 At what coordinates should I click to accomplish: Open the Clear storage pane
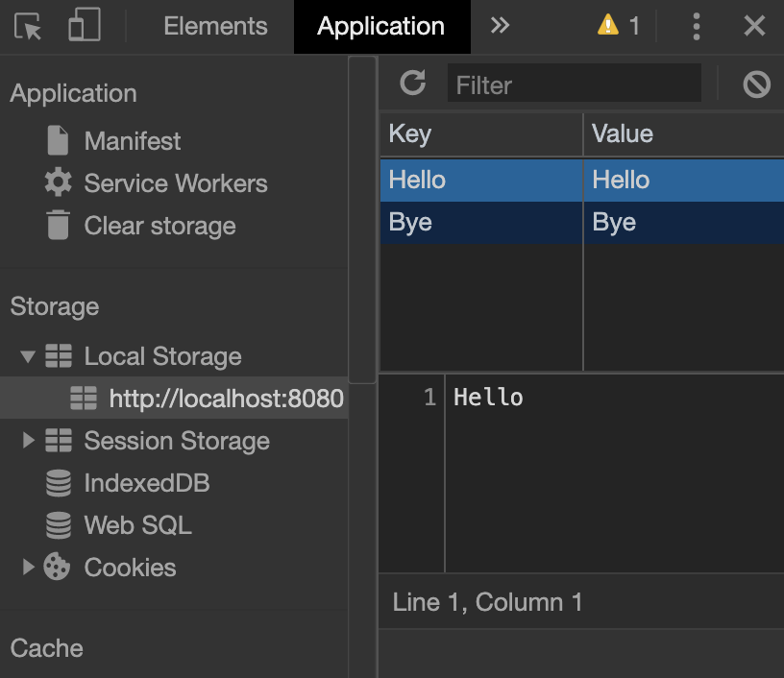[x=159, y=226]
